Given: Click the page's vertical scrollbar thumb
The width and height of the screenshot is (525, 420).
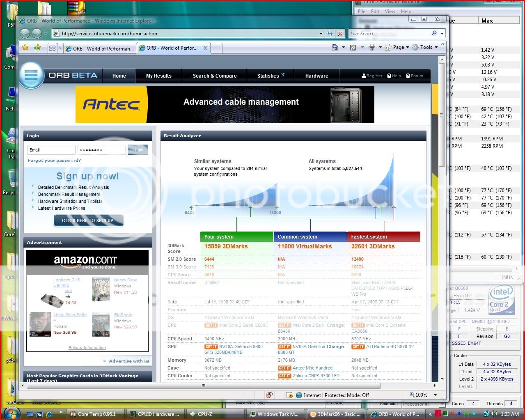Looking at the screenshot, I should tap(442, 115).
